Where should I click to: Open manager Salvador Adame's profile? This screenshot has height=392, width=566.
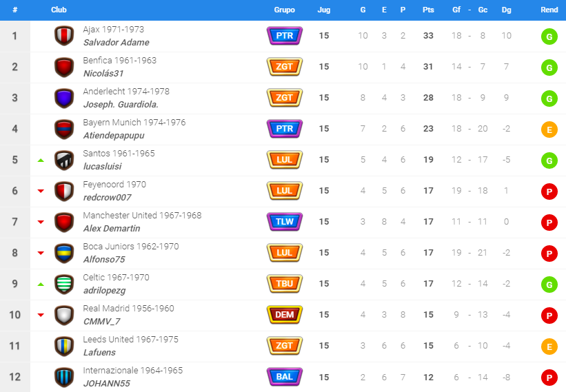(x=117, y=43)
